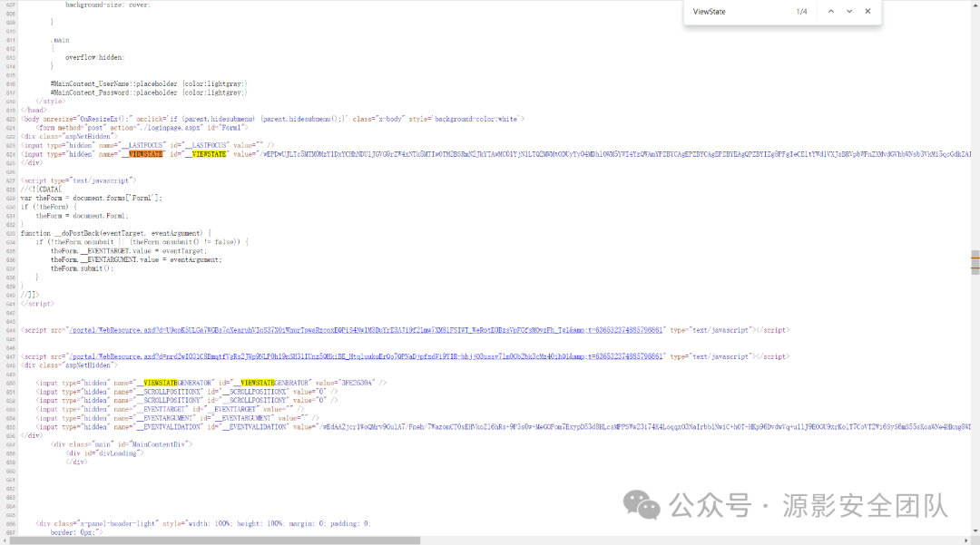Click the overflow:hidden; text
The width and height of the screenshot is (980, 545).
tap(95, 57)
